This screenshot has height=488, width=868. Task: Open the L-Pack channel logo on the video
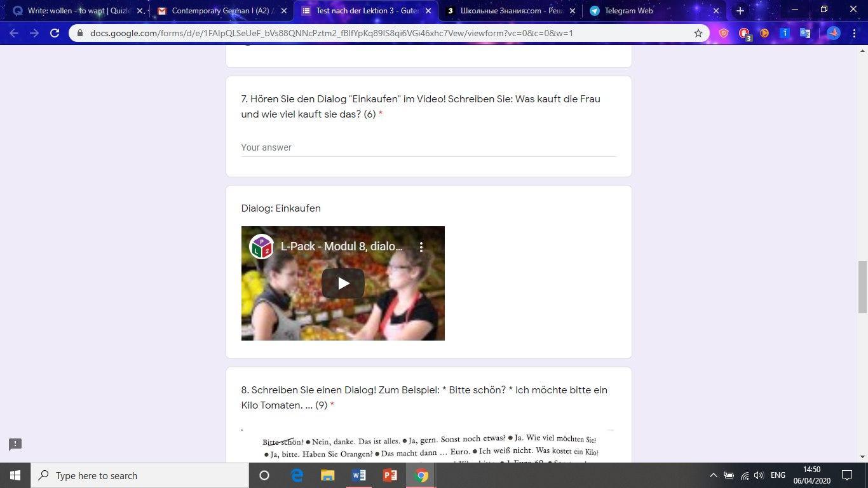pyautogui.click(x=261, y=247)
